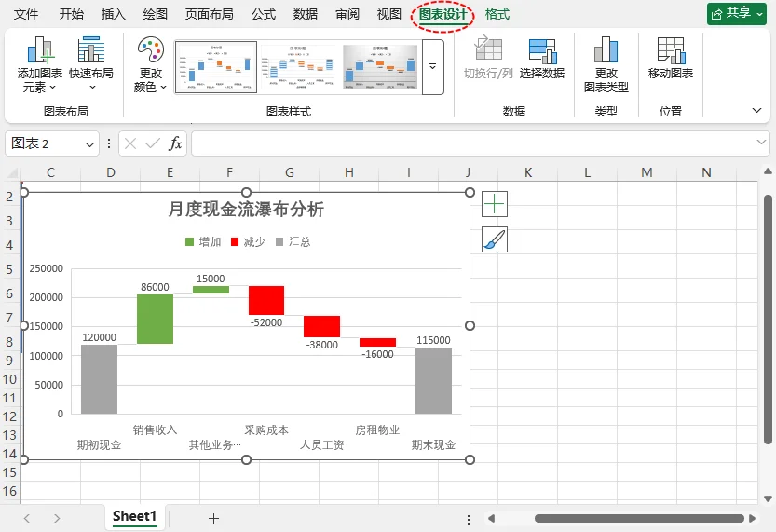Image resolution: width=776 pixels, height=532 pixels.
Task: Click inside the formula bar input
Action: [x=472, y=143]
